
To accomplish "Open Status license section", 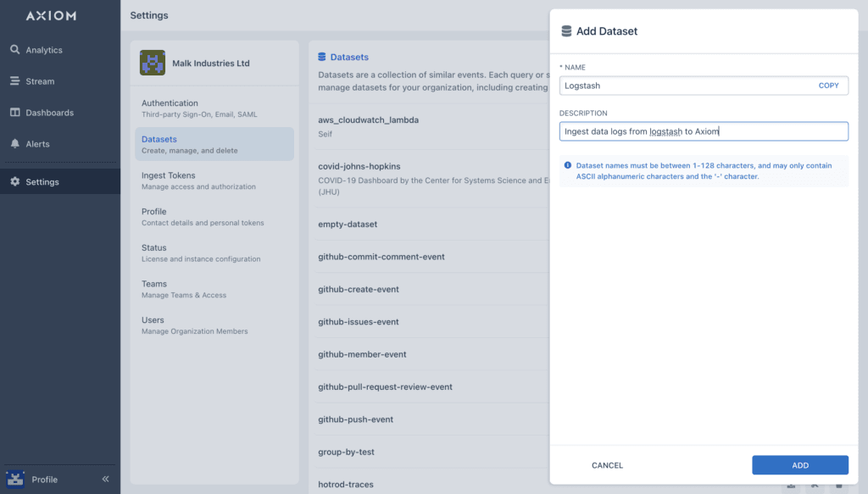I will (214, 253).
